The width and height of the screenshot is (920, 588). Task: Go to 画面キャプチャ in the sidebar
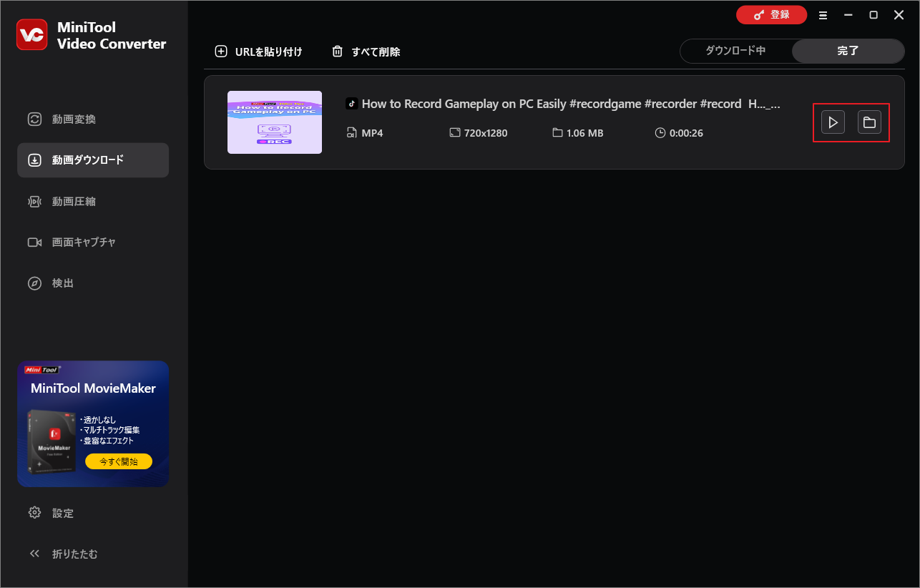click(93, 242)
